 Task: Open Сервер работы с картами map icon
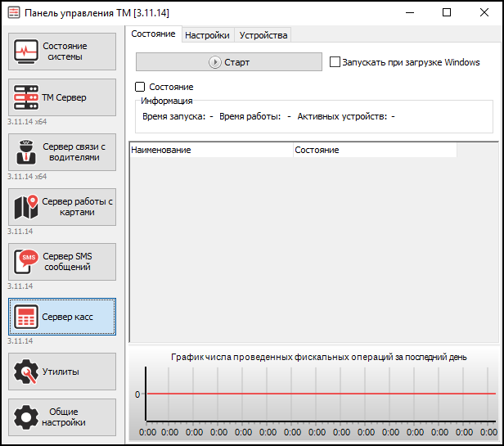coord(26,207)
